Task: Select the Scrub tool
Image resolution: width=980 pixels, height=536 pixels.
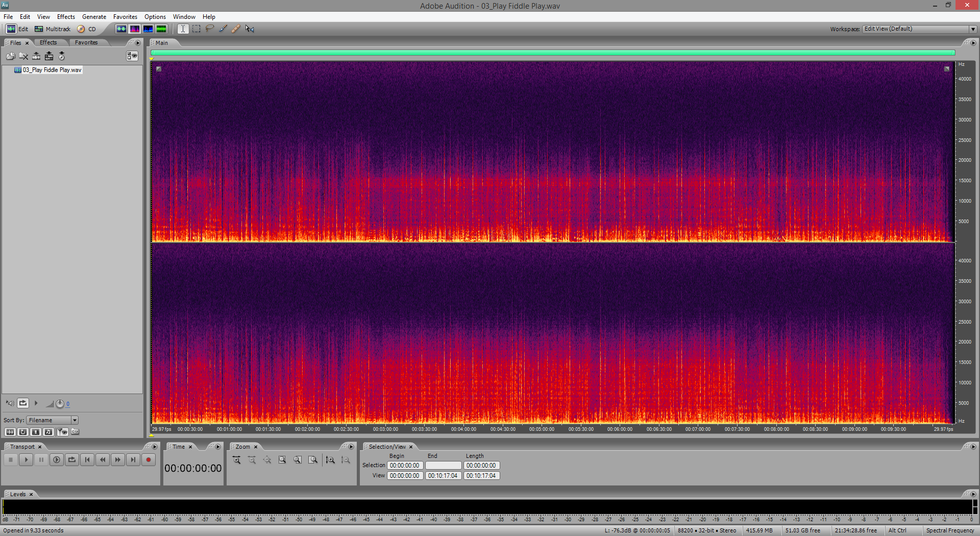Action: 250,29
